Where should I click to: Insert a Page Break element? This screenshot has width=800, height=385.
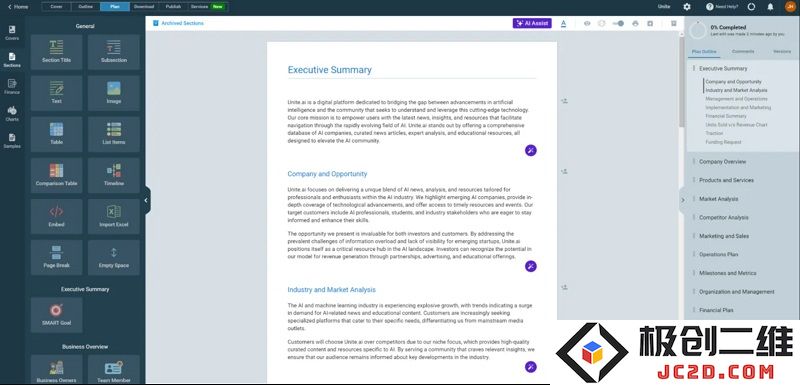(x=56, y=258)
